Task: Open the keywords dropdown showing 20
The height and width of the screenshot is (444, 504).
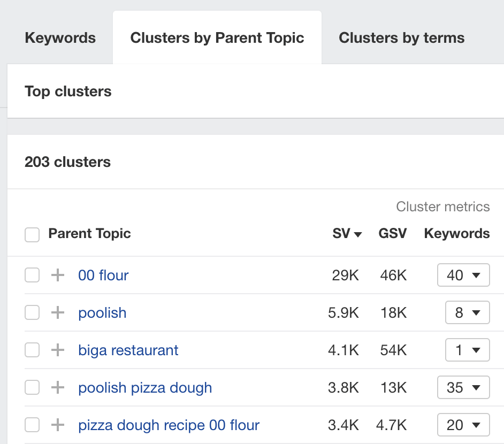Action: coord(463,425)
